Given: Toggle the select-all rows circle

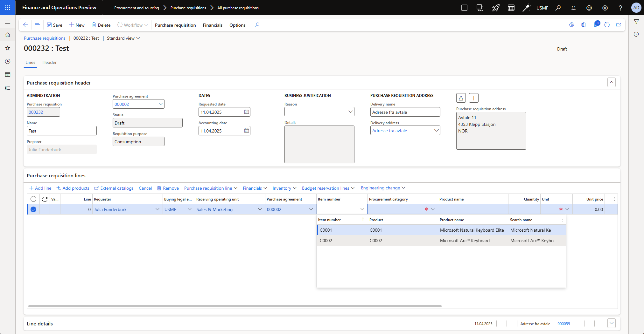Looking at the screenshot, I should pos(33,199).
